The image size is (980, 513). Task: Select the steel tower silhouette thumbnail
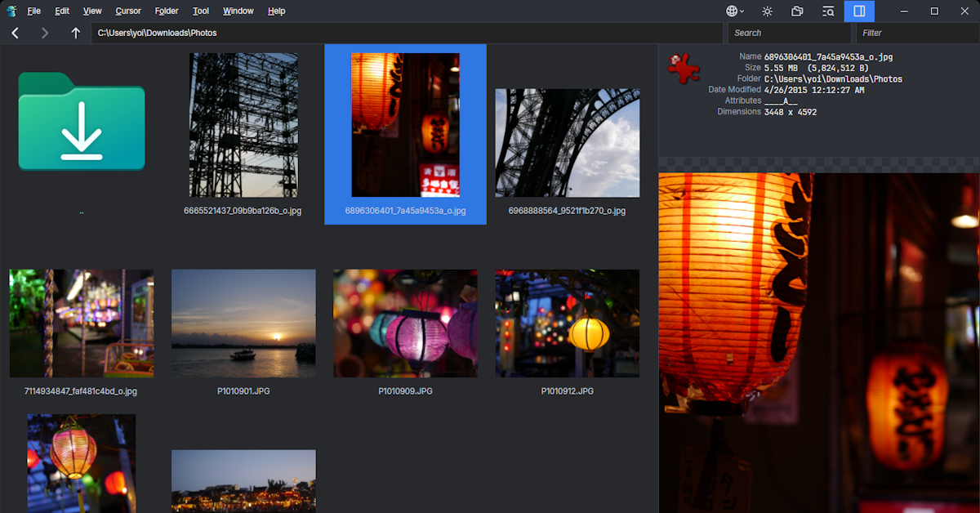(x=243, y=125)
